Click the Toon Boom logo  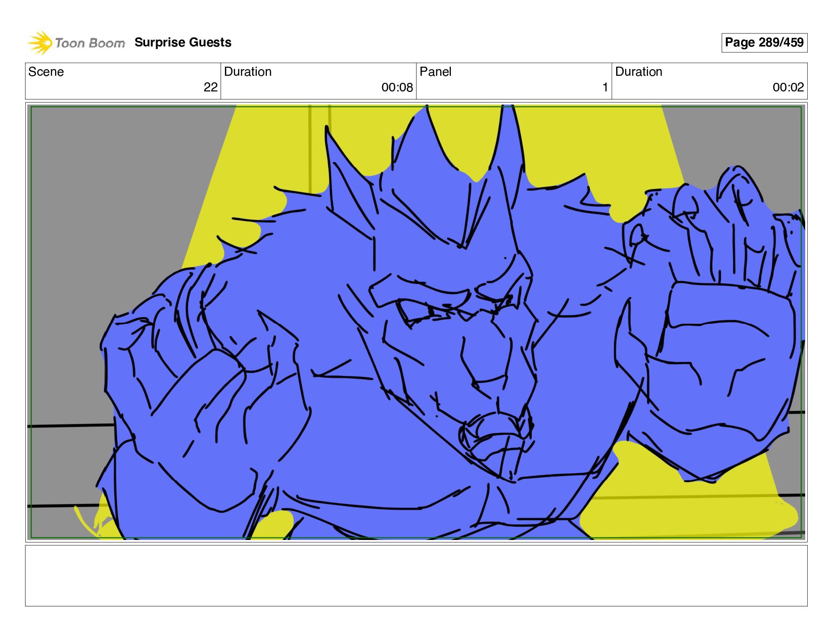[x=76, y=42]
